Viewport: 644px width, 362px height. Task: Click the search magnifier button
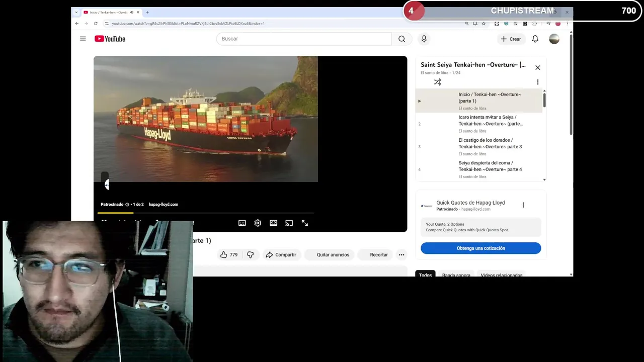[x=401, y=39]
